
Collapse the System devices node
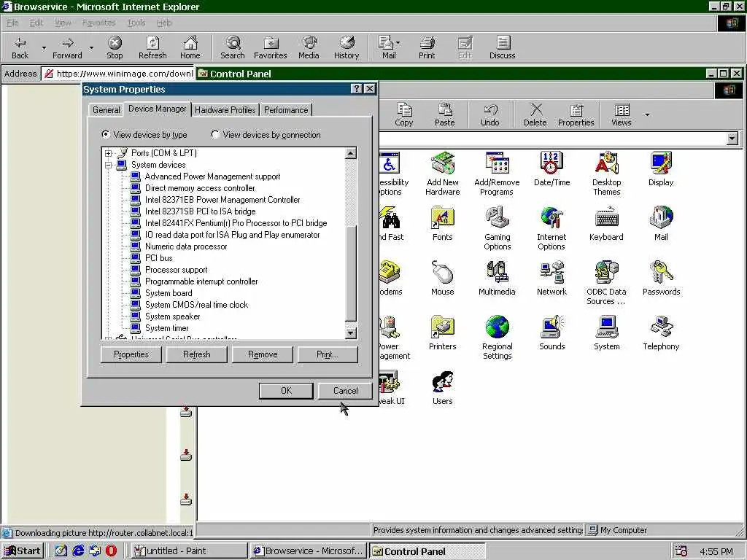109,166
